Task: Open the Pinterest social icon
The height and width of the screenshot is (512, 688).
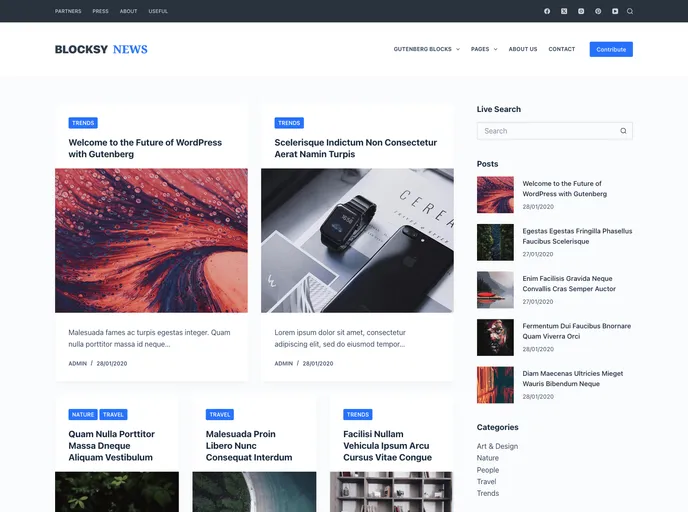Action: 598,11
